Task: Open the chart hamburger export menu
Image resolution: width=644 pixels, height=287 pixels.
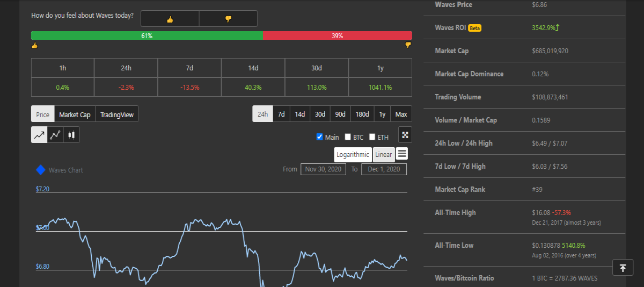Action: (x=402, y=154)
